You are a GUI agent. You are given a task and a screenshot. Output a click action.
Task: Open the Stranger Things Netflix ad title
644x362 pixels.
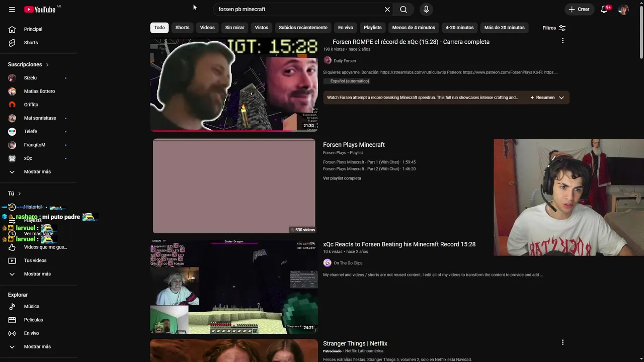[355, 343]
